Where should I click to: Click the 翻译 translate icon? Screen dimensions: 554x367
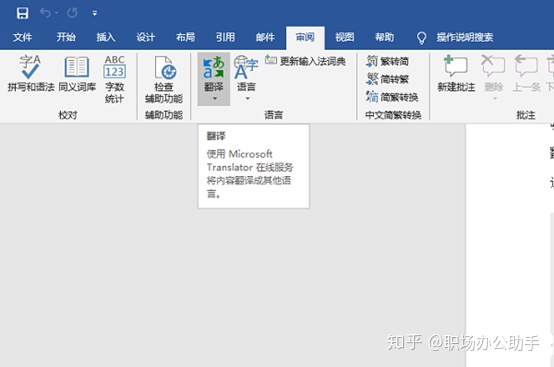click(214, 67)
